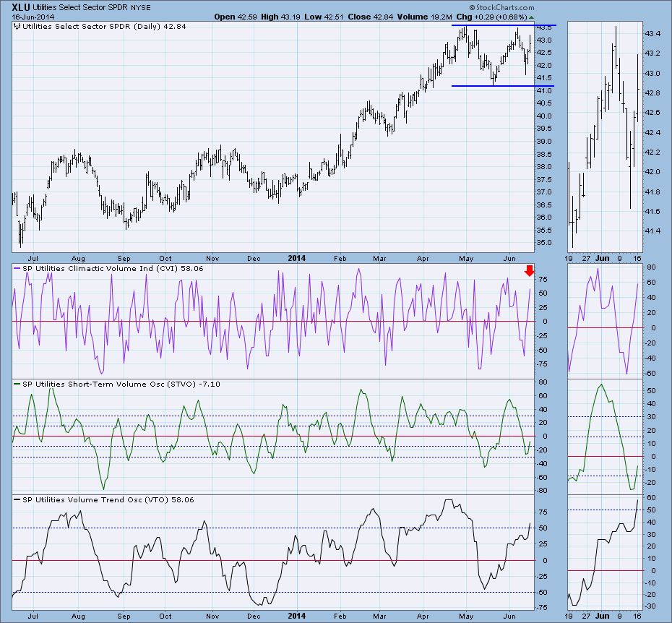The height and width of the screenshot is (623, 672).
Task: Click 38.5 on the main price axis
Action: click(544, 155)
